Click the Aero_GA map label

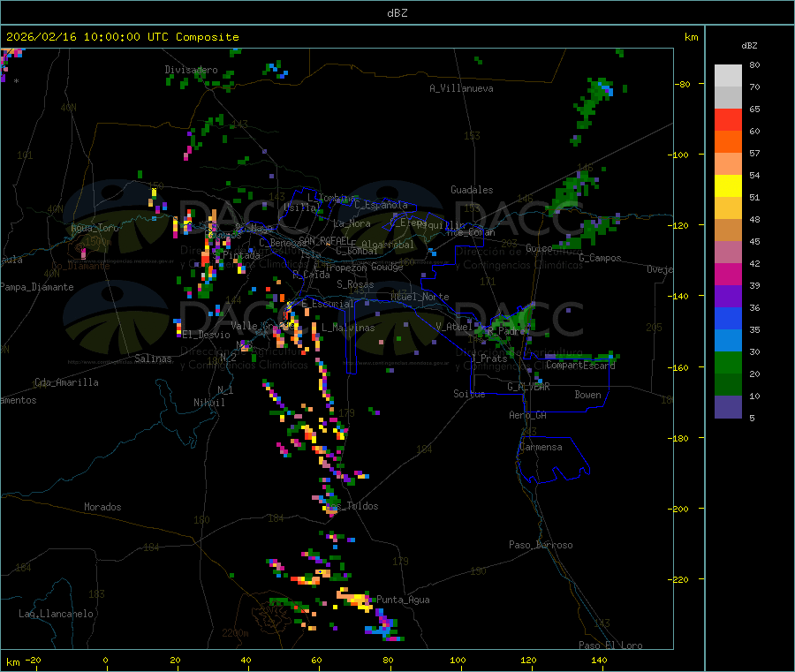pyautogui.click(x=528, y=415)
